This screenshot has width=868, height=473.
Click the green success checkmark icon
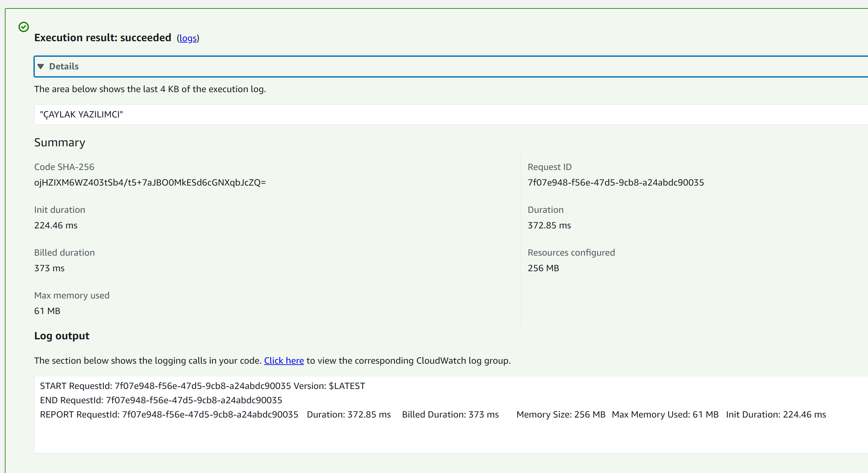(x=24, y=27)
